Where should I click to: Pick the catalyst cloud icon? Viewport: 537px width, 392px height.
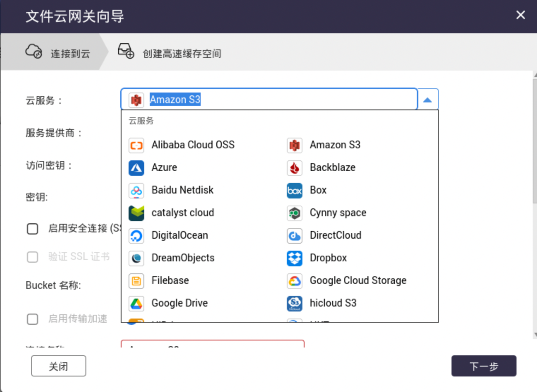point(136,213)
